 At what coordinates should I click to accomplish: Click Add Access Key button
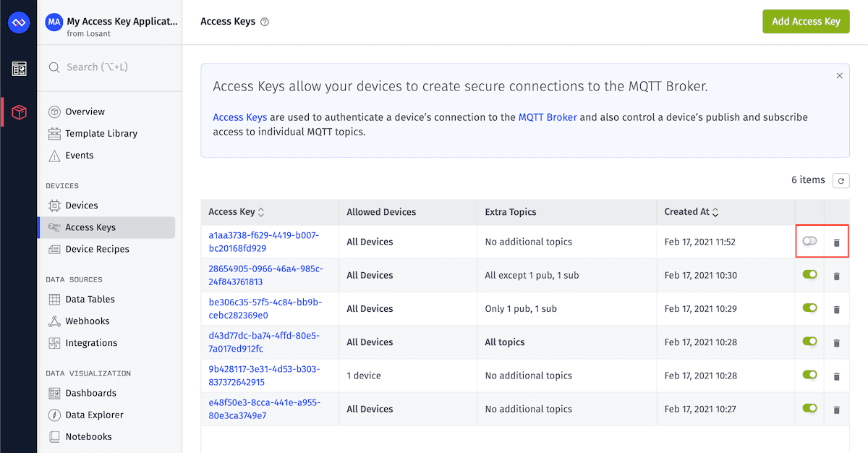pyautogui.click(x=806, y=22)
